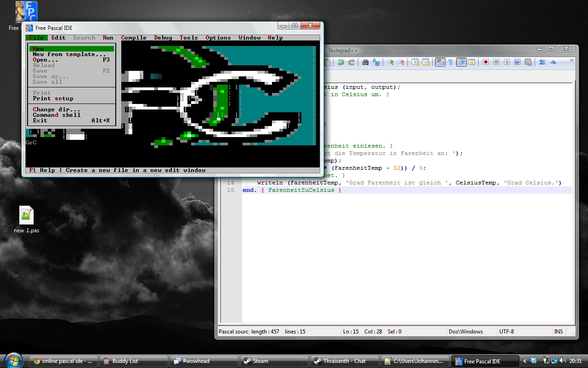
Task: Open the Options menu in Pascal IDE
Action: (218, 38)
